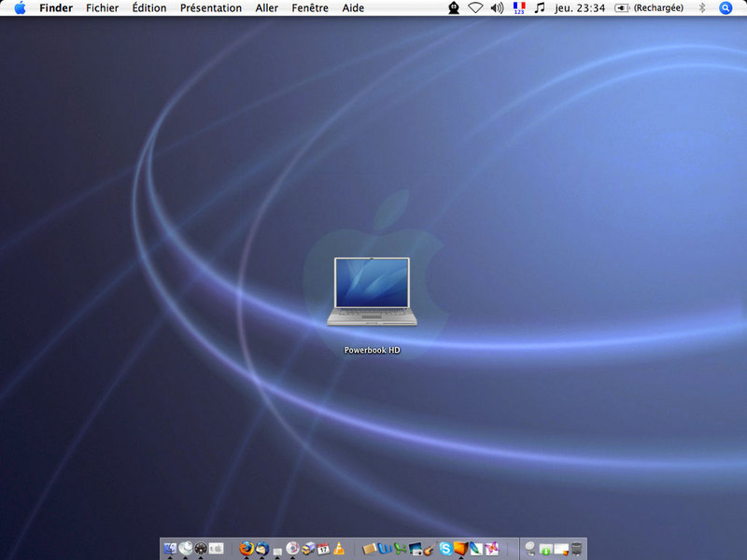The image size is (747, 560).
Task: Open the Aller menu
Action: 267,8
